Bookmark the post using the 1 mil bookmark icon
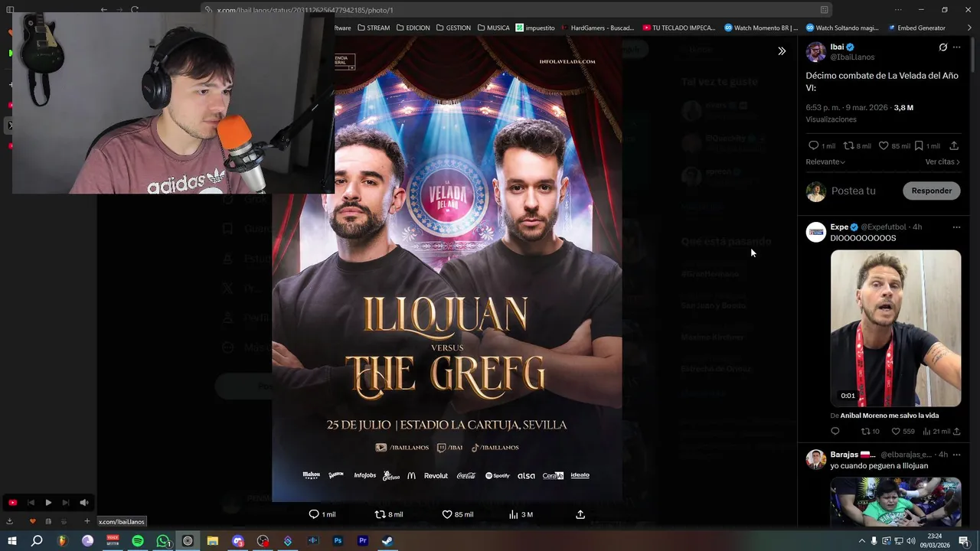 click(927, 145)
